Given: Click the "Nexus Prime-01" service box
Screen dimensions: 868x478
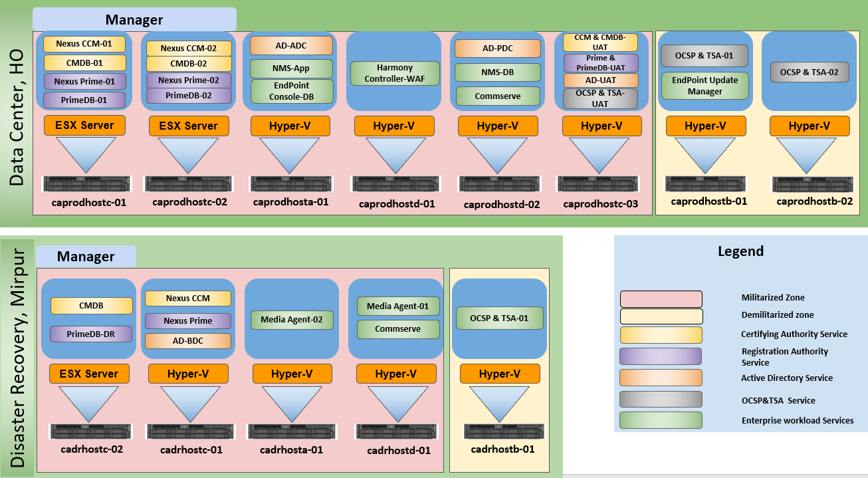Looking at the screenshot, I should point(84,82).
